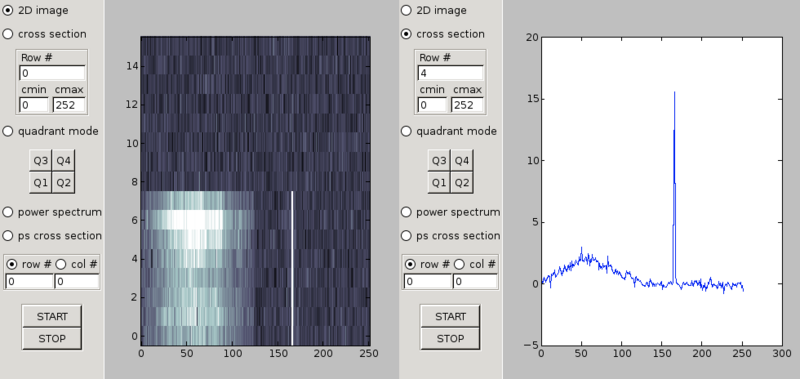Focus column number input below col # in right panel
Screen dimensions: 800x379
point(475,281)
